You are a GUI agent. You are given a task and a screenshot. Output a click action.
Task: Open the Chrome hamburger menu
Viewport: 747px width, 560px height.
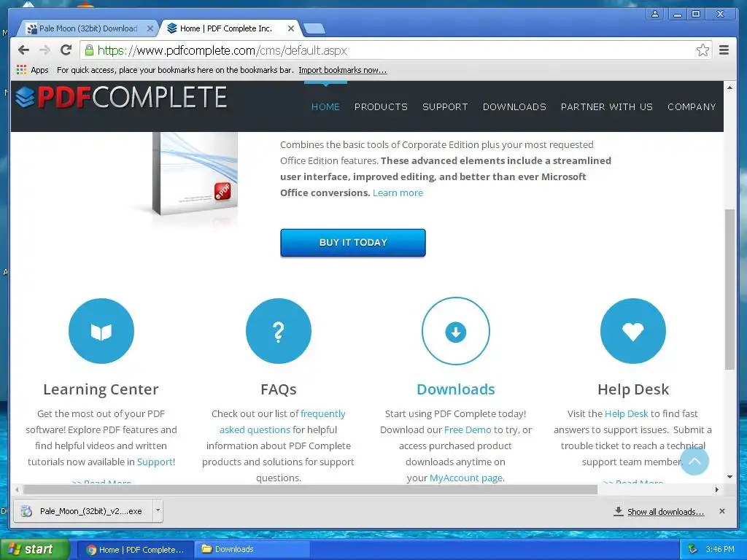[724, 50]
